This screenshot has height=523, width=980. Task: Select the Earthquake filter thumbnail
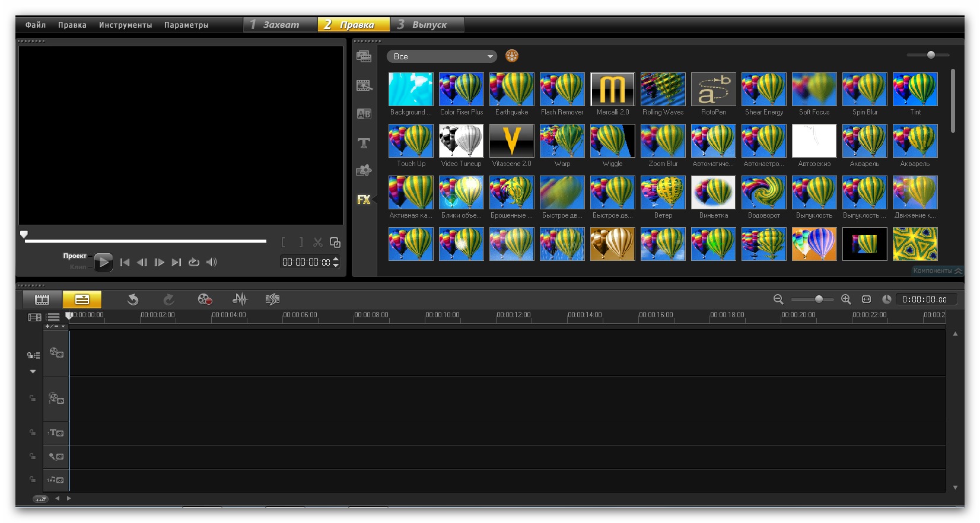pyautogui.click(x=511, y=90)
